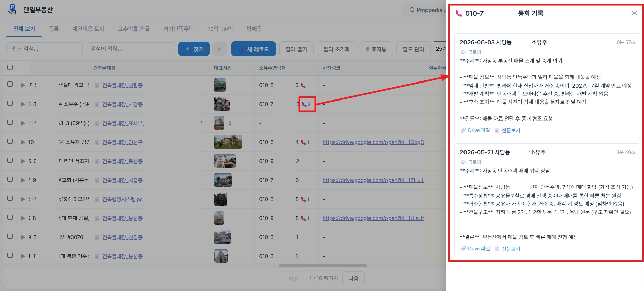Image resolution: width=644 pixels, height=291 pixels.
Task: Clear search with the X button
Action: (x=220, y=49)
